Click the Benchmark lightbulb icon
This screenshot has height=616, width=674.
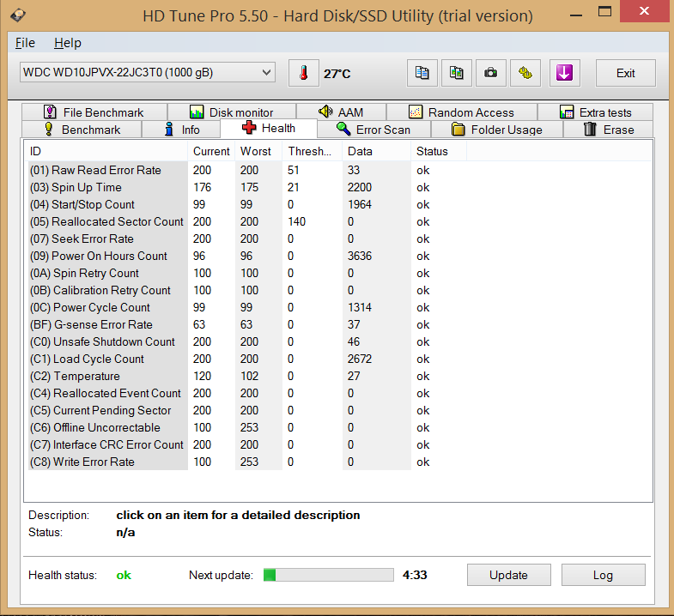(49, 130)
